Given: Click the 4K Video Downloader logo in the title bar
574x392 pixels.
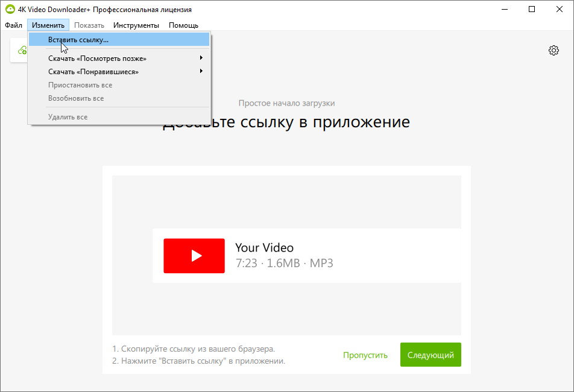Looking at the screenshot, I should tap(10, 9).
